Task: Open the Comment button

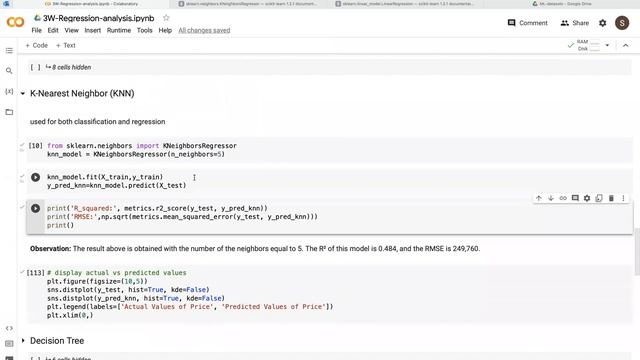Action: [x=527, y=23]
